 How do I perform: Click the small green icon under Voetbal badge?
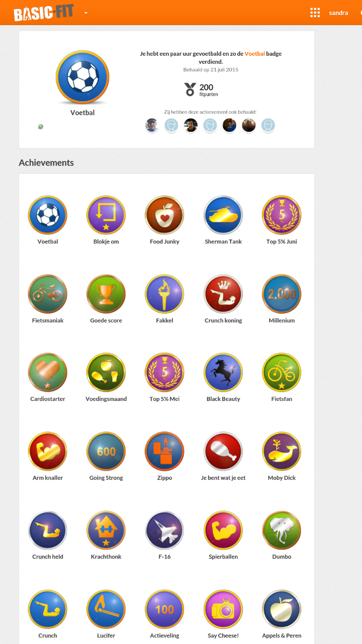[41, 127]
